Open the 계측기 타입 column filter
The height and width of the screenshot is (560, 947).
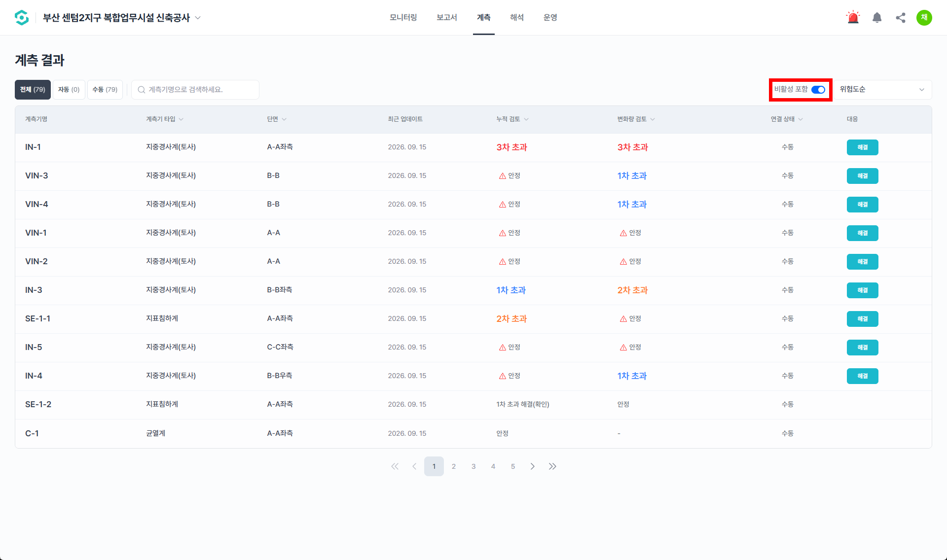click(181, 119)
